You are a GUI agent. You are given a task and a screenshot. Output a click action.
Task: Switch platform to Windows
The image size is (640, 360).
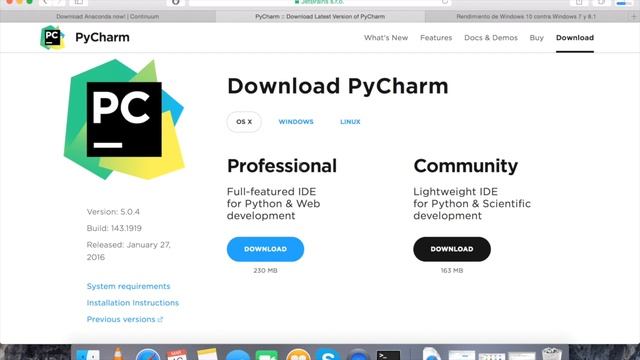point(296,122)
